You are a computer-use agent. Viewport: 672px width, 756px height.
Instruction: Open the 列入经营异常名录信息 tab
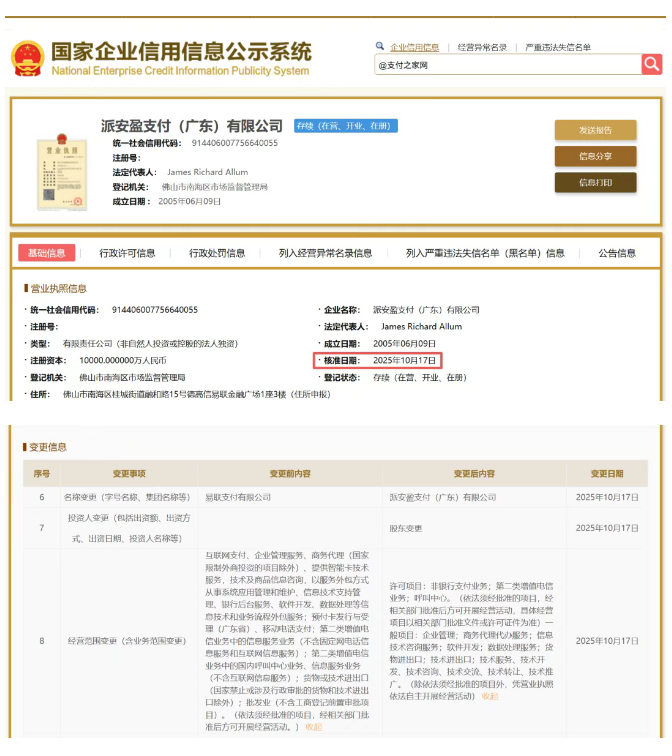pos(325,253)
